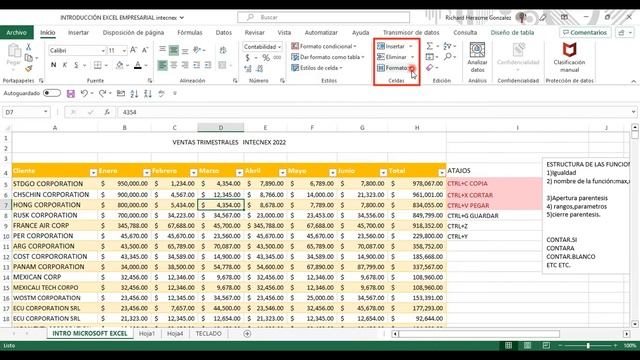Open the font size dropdown
This screenshot has height=360, width=640.
coord(124,51)
